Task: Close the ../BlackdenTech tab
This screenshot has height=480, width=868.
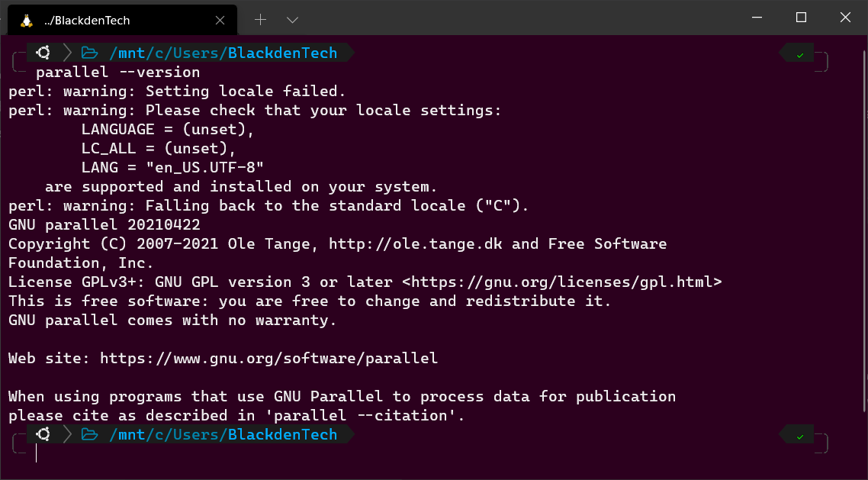Action: pos(220,21)
